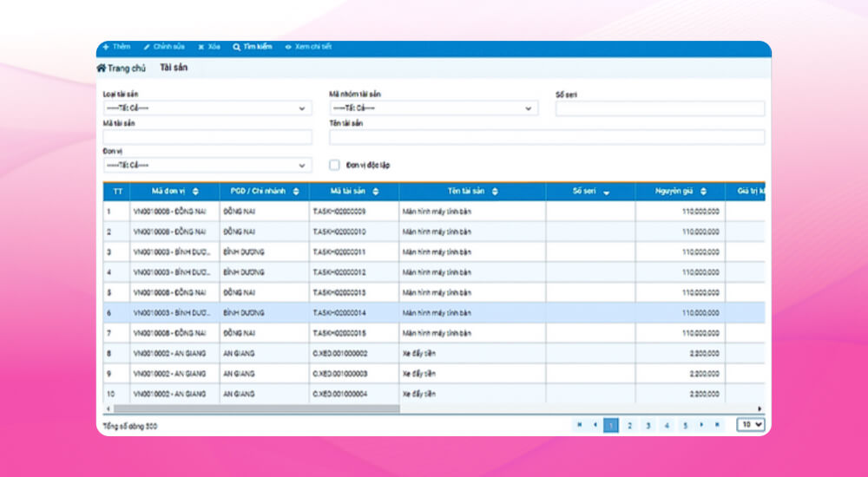The width and height of the screenshot is (868, 477).
Task: Click the horizontal table scrollbar thumb
Action: (x=256, y=409)
